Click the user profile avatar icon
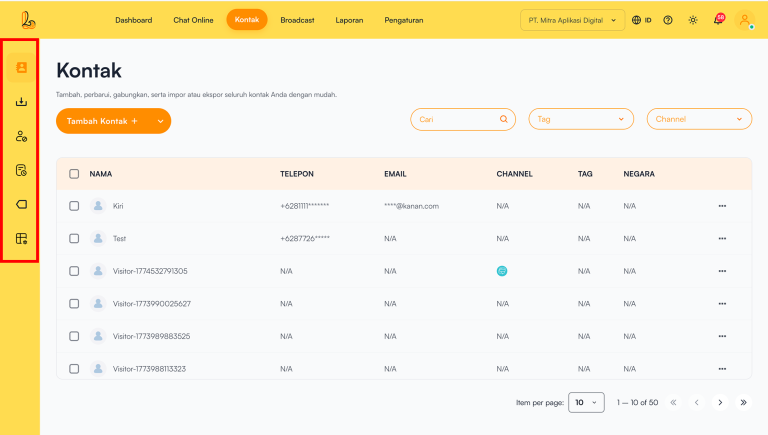The image size is (768, 435). (x=744, y=20)
